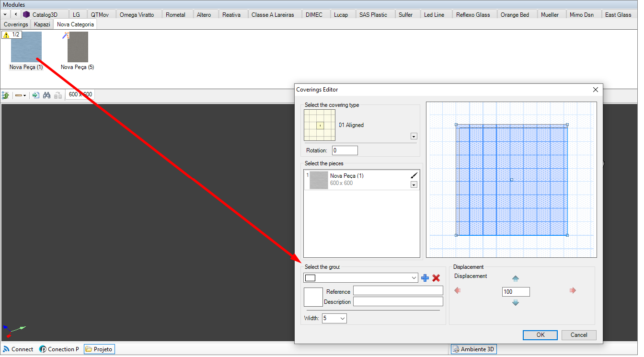Click the brush icon on Nova Peça piece
The width and height of the screenshot is (644, 357).
click(414, 176)
